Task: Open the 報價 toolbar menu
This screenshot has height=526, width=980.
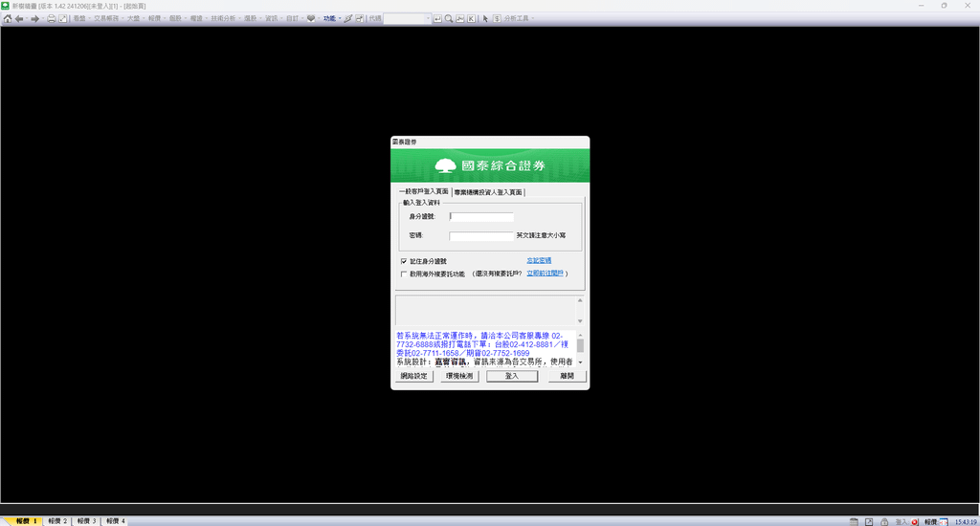Action: (154, 19)
